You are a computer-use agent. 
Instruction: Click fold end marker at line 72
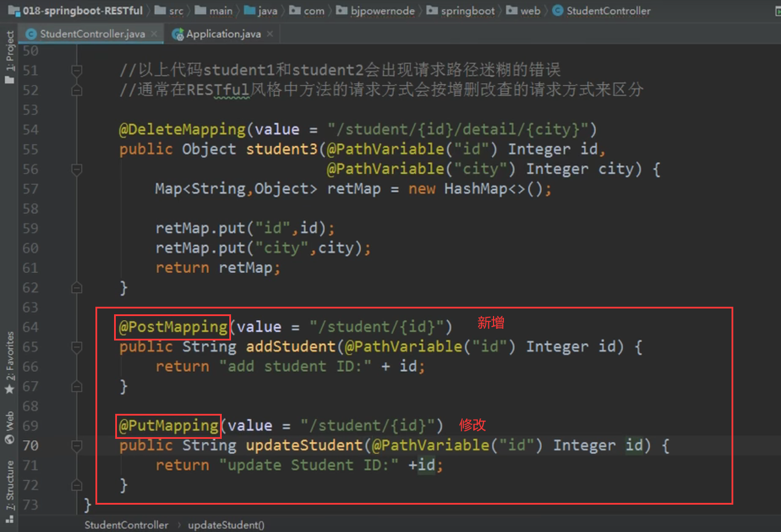(76, 485)
